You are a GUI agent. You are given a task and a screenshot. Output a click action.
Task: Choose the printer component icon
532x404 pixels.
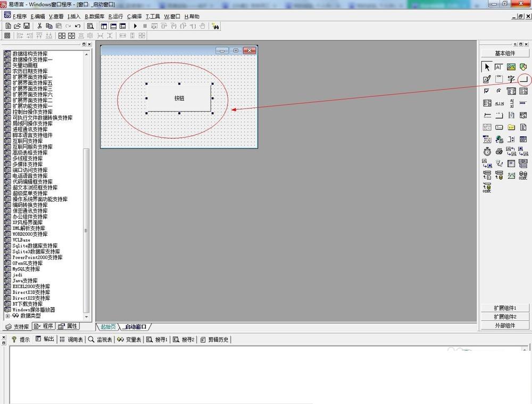pyautogui.click(x=499, y=152)
